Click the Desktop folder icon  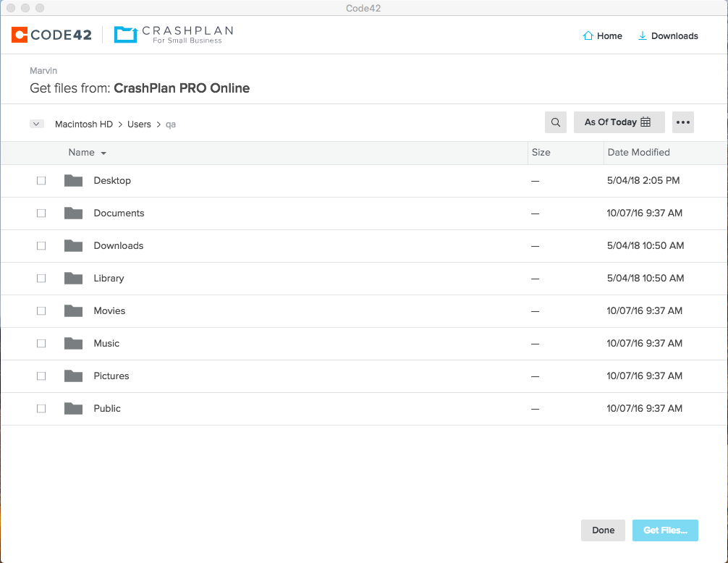(73, 180)
